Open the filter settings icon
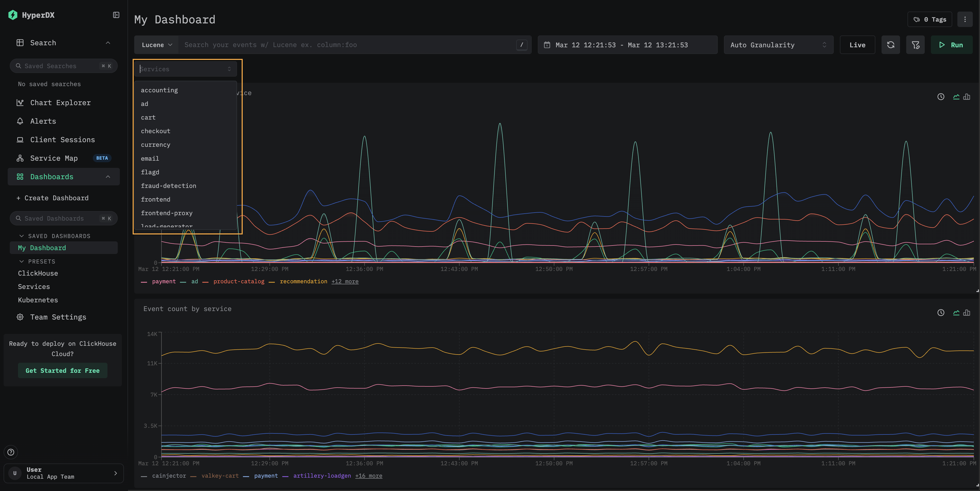The width and height of the screenshot is (980, 491). pyautogui.click(x=915, y=45)
